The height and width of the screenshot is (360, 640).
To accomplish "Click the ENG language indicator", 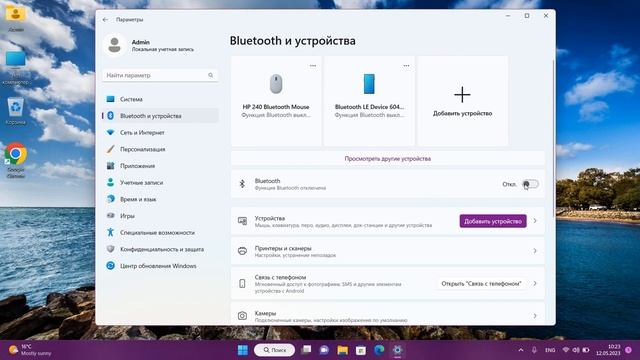I will (550, 350).
